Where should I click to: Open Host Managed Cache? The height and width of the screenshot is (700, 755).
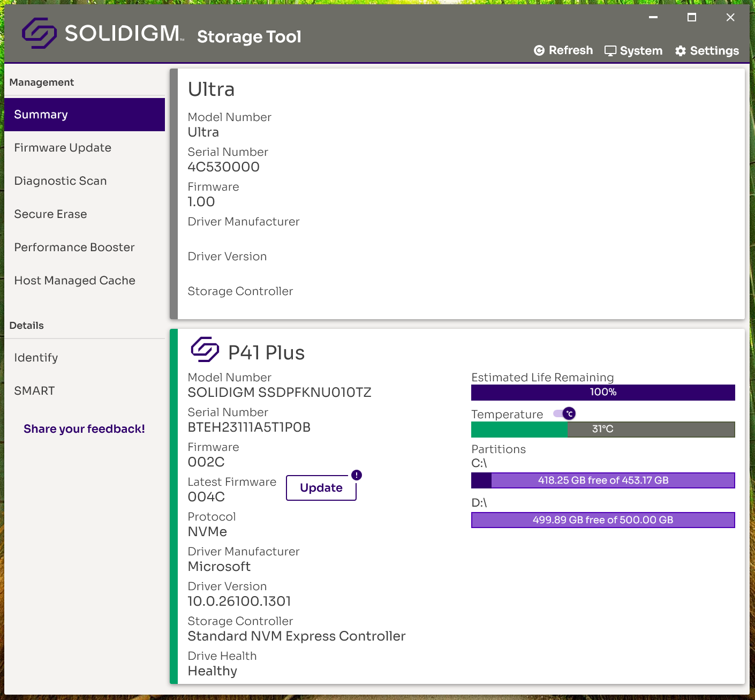85,281
